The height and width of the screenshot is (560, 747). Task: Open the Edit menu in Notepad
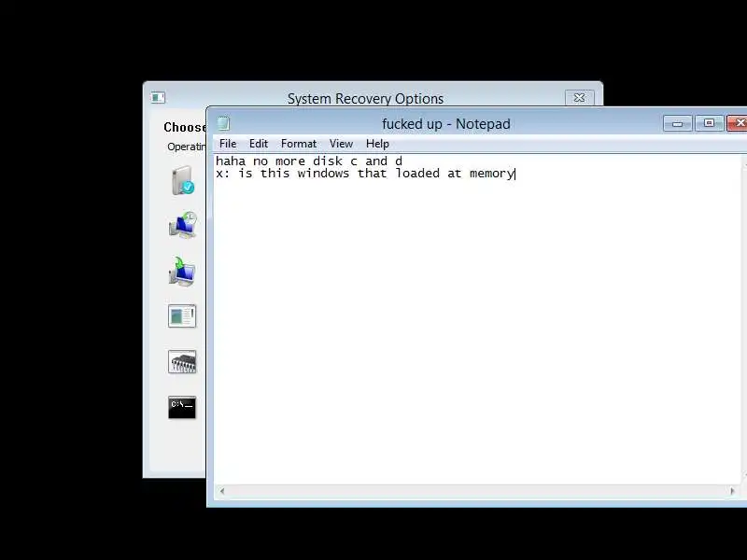pos(259,144)
